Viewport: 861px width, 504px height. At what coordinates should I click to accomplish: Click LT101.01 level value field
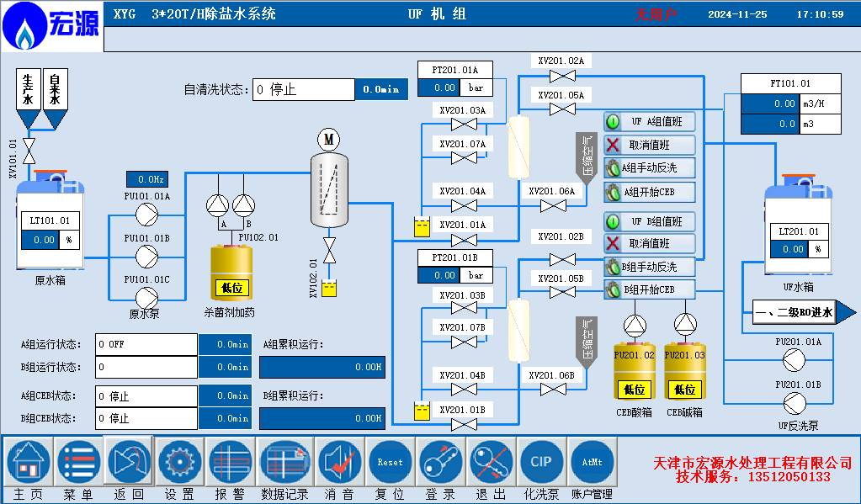[40, 240]
